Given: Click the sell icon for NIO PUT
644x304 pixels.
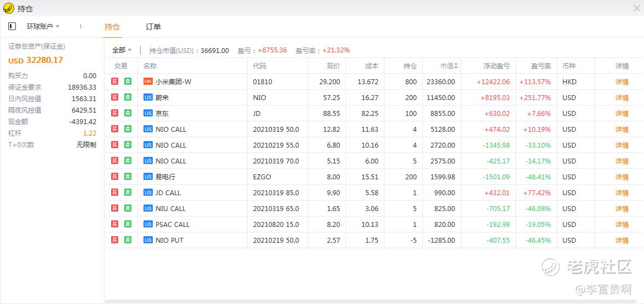Looking at the screenshot, I should pos(128,240).
